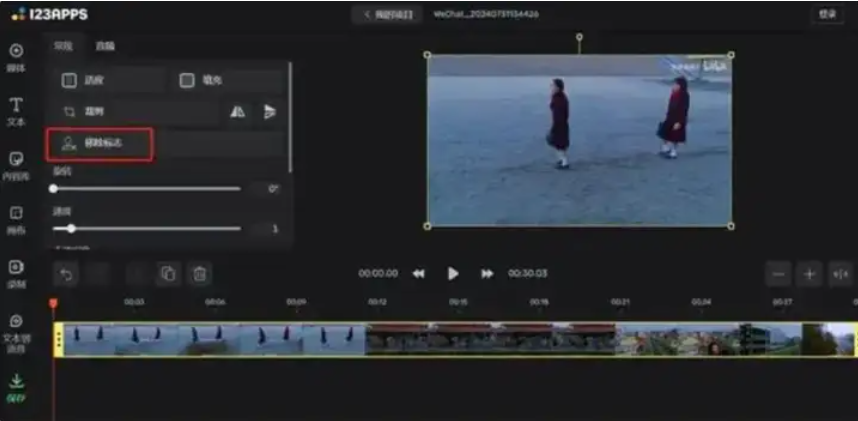This screenshot has width=858, height=421.
Task: Duplicate the selected clip
Action: coord(168,273)
